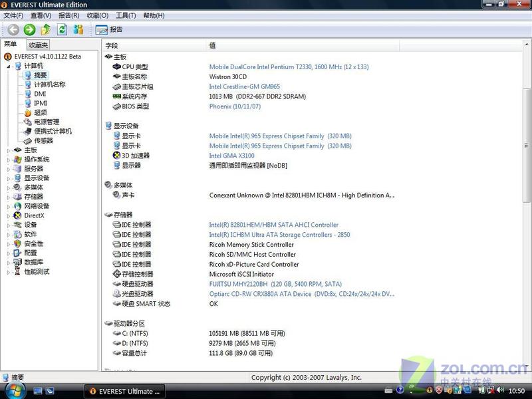Viewport: 532px width, 399px height.
Task: Click the volume icon in system tray
Action: (x=500, y=391)
